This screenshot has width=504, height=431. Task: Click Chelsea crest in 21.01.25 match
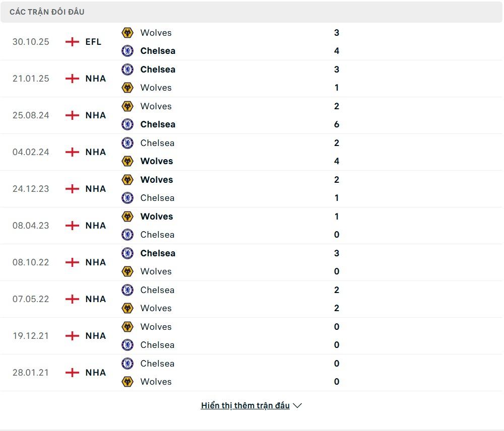[x=128, y=69]
